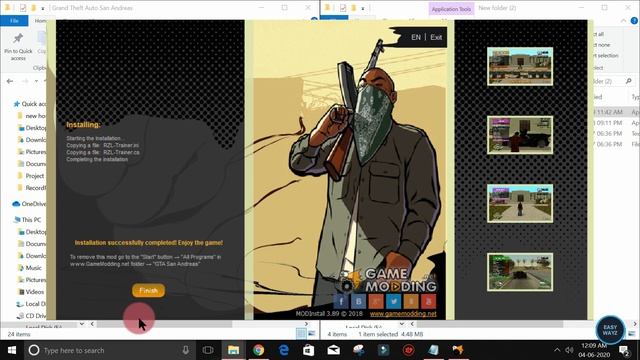The height and width of the screenshot is (360, 640).
Task: Open Application Tools tab in right Explorer
Action: [451, 9]
